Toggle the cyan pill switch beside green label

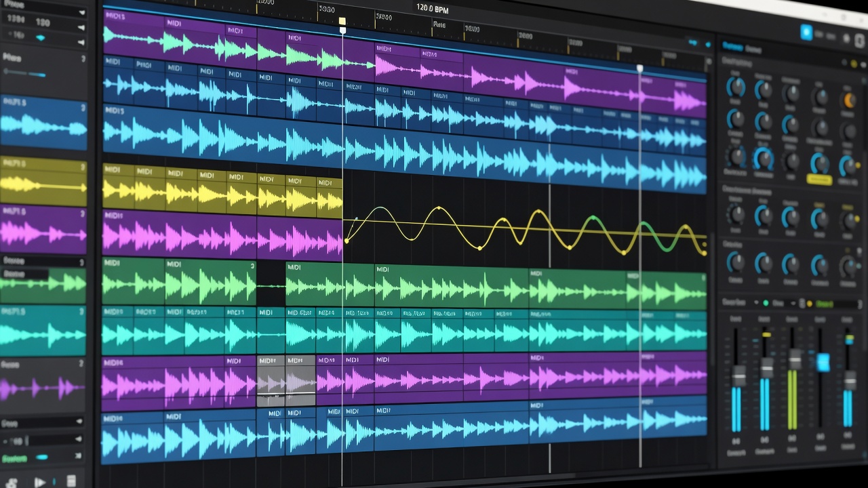click(42, 457)
